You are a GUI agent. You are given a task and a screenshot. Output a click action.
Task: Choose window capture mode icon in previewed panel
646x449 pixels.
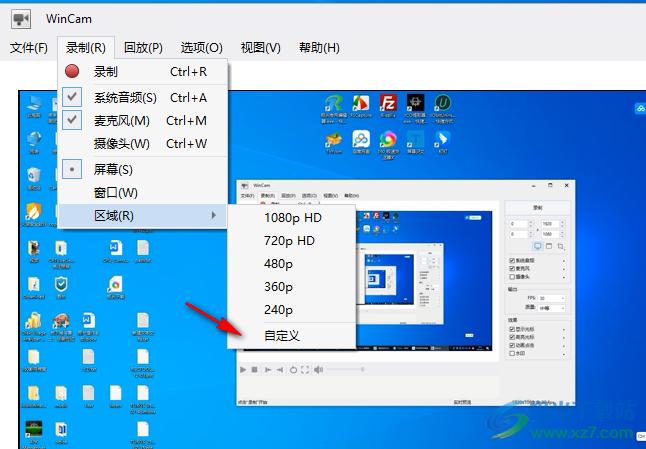click(549, 246)
